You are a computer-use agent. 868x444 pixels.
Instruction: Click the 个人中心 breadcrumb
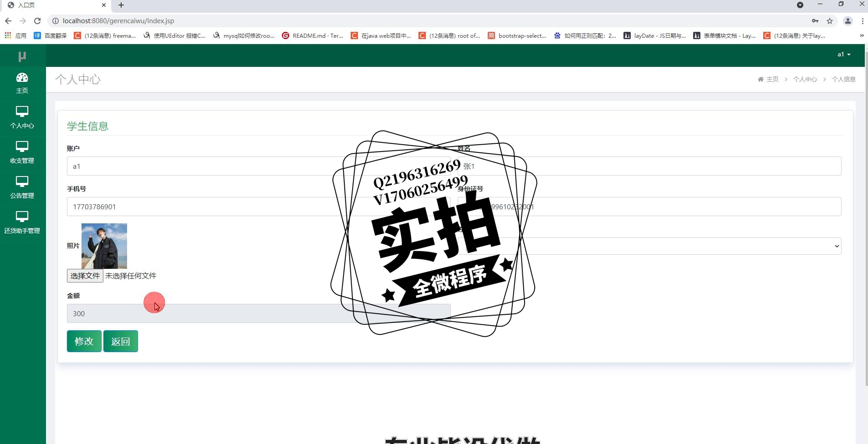[805, 79]
